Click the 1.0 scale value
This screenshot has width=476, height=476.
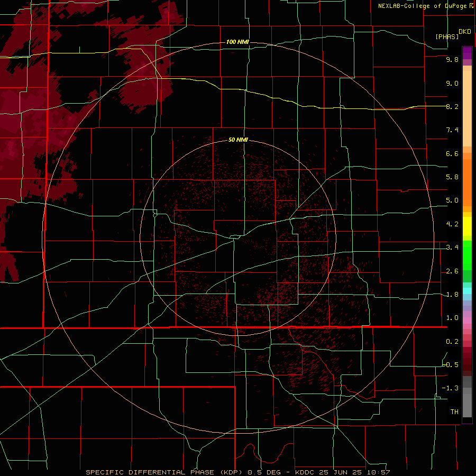pyautogui.click(x=452, y=318)
